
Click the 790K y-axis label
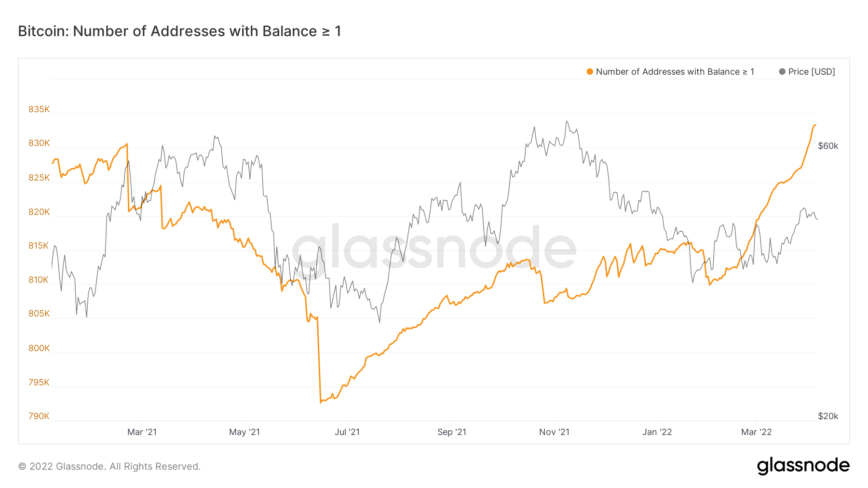[39, 416]
